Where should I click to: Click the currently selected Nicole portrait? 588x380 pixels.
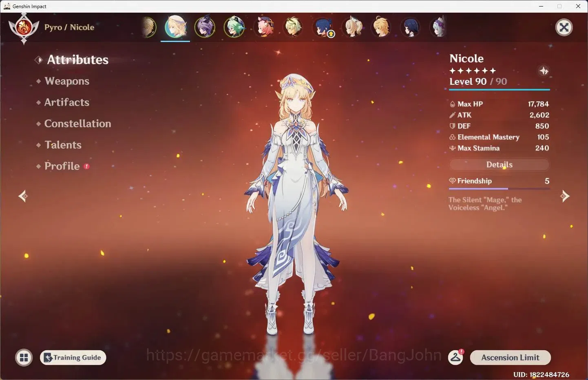click(x=175, y=27)
